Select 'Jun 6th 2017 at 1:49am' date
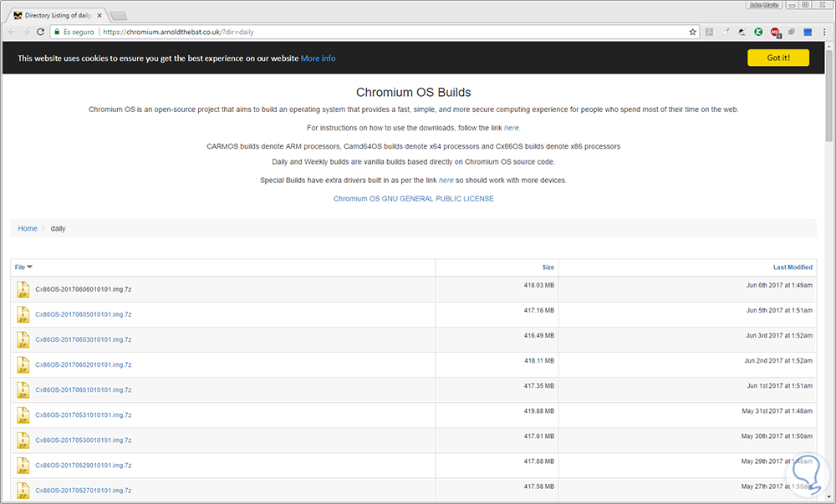 pos(779,286)
